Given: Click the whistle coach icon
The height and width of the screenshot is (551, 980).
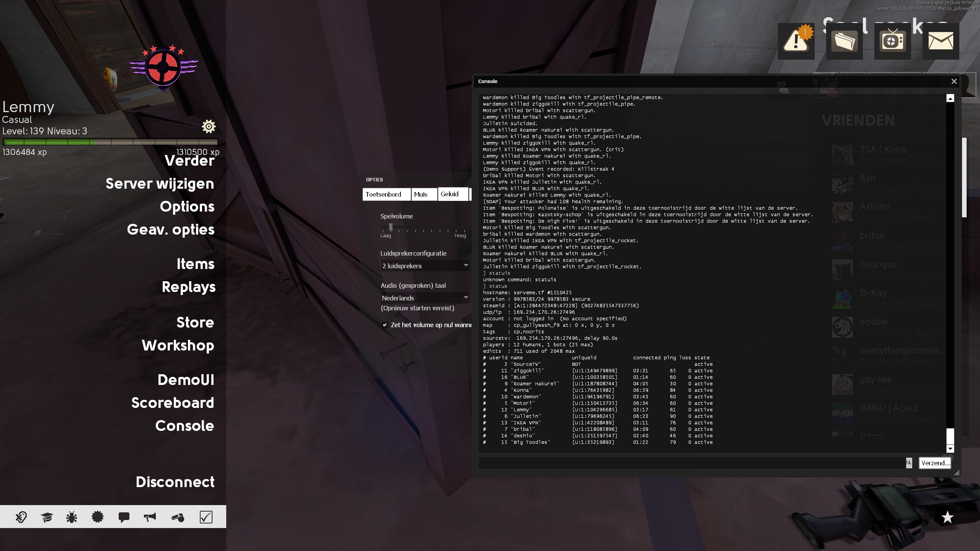Looking at the screenshot, I should [x=178, y=517].
